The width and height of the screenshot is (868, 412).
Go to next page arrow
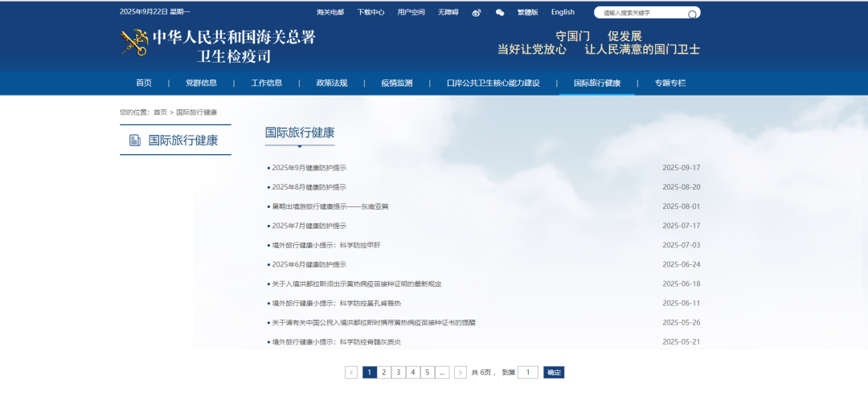[x=460, y=373]
